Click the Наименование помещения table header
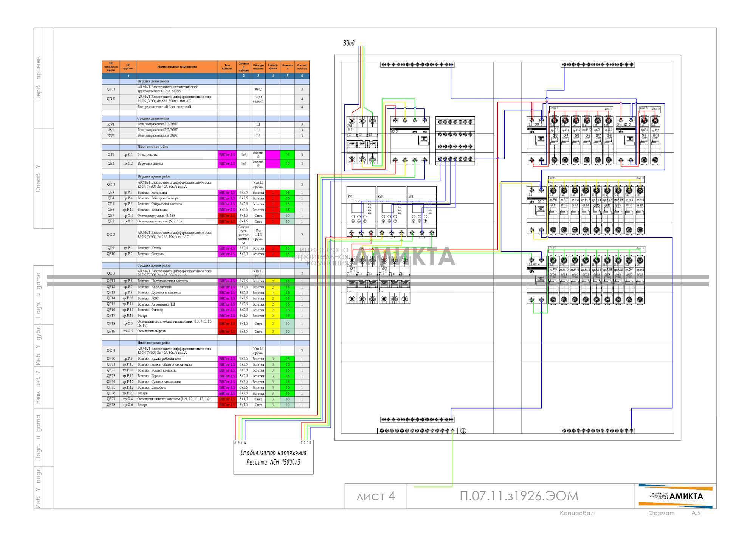 [177, 67]
